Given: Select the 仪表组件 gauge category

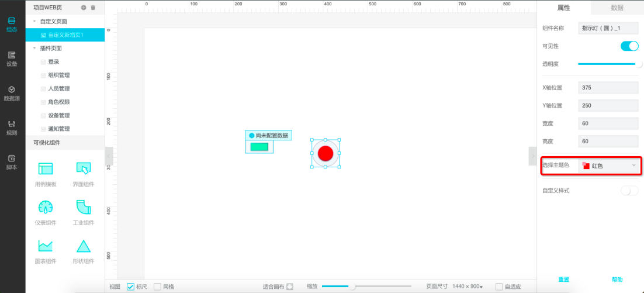Looking at the screenshot, I should (x=46, y=213).
